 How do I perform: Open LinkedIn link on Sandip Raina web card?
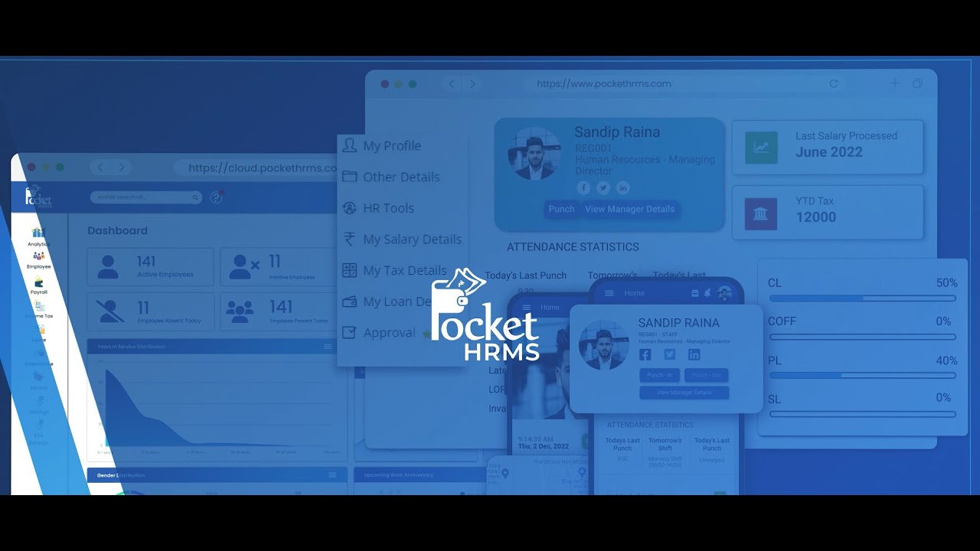623,187
